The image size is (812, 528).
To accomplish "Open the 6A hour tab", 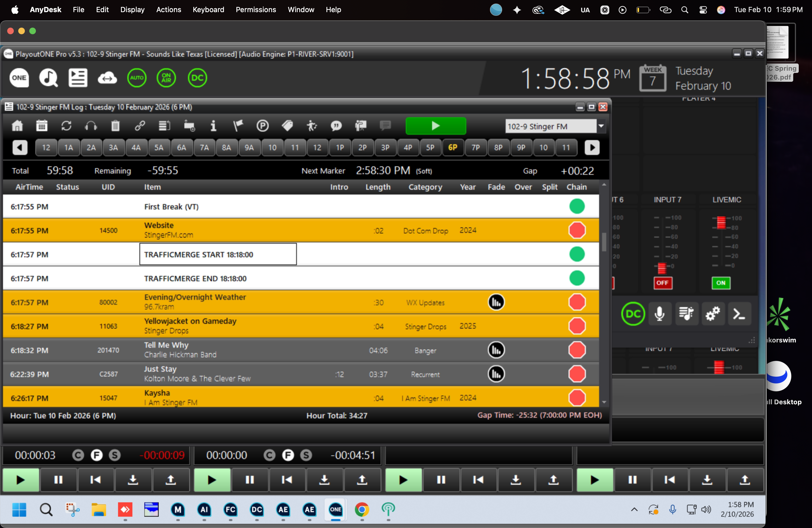I will pyautogui.click(x=181, y=148).
